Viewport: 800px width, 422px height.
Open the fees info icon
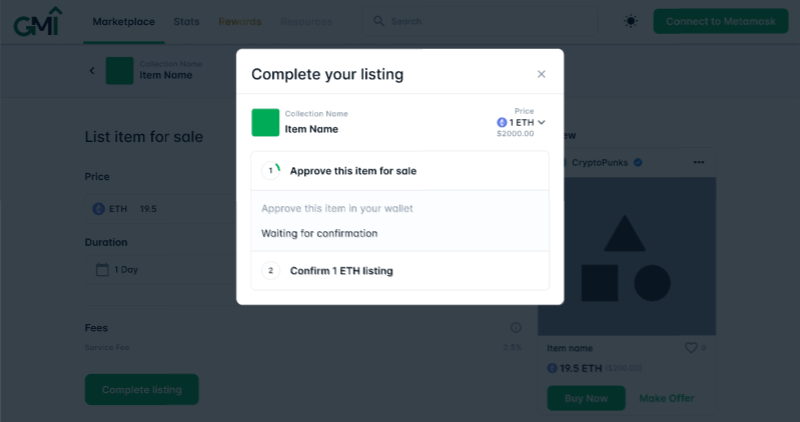tap(516, 328)
